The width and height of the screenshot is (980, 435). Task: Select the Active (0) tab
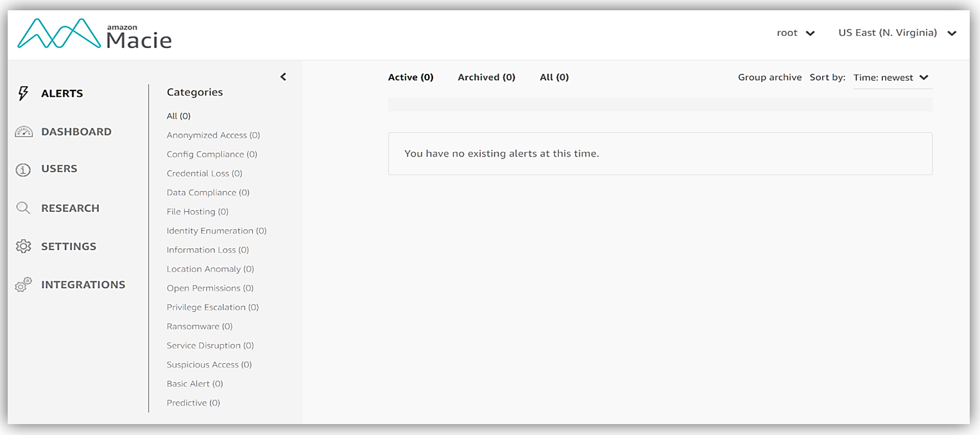[411, 77]
